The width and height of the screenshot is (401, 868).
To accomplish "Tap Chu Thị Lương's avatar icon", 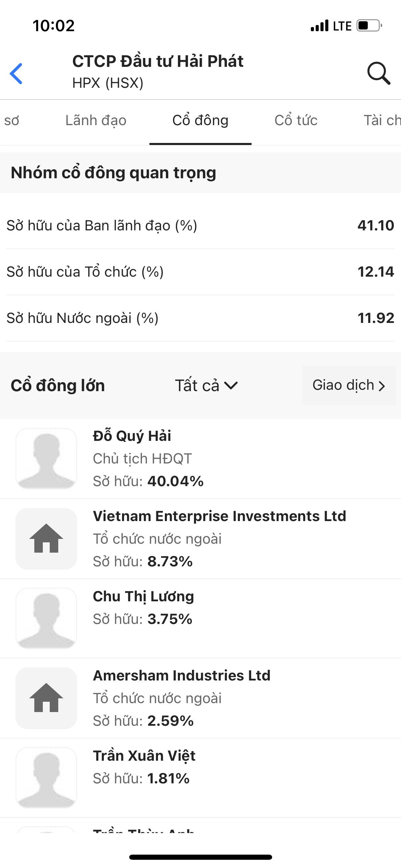I will coord(46,618).
